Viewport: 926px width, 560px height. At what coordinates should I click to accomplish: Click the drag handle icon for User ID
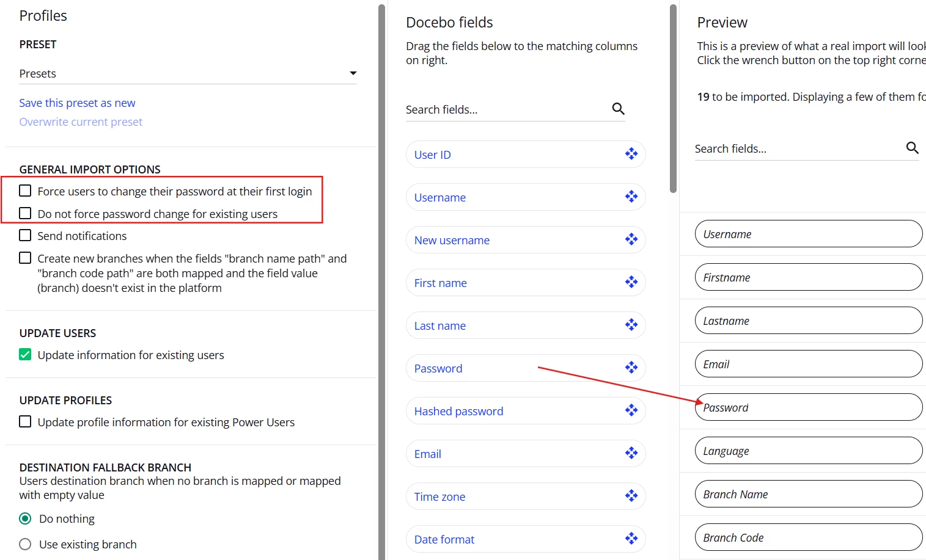pos(631,154)
